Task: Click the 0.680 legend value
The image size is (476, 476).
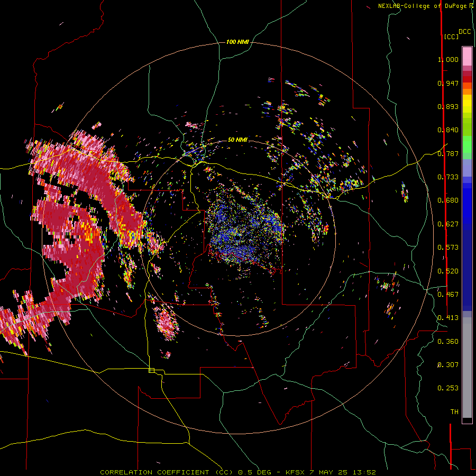Action: 448,200
